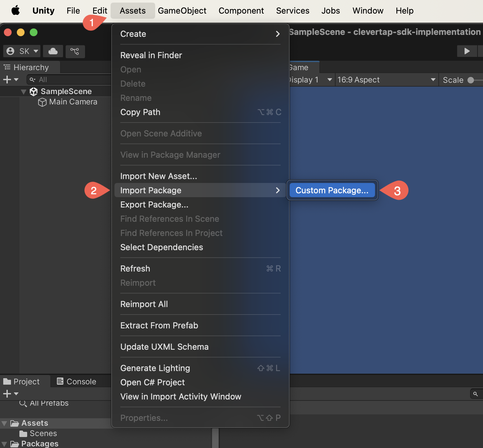Switch to the Game tab
Viewport: 483px width, 448px height.
[304, 67]
